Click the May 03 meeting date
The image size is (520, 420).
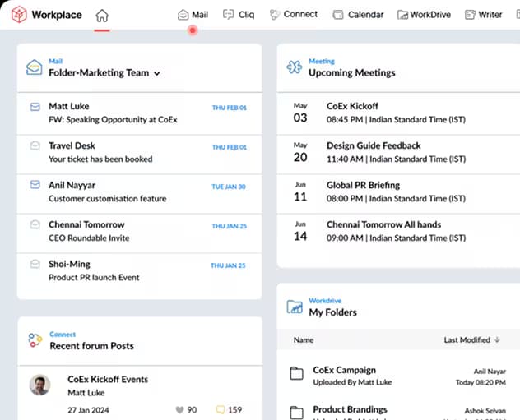click(300, 113)
